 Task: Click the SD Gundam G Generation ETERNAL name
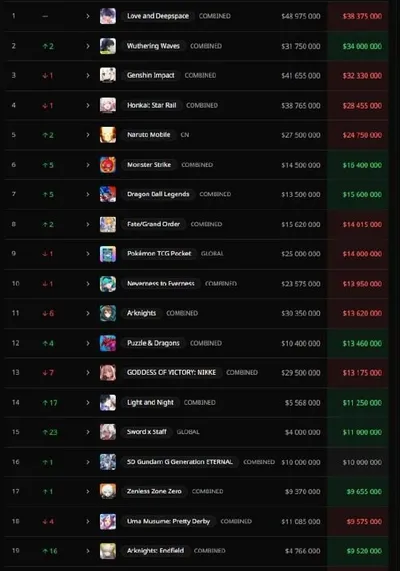[180, 462]
